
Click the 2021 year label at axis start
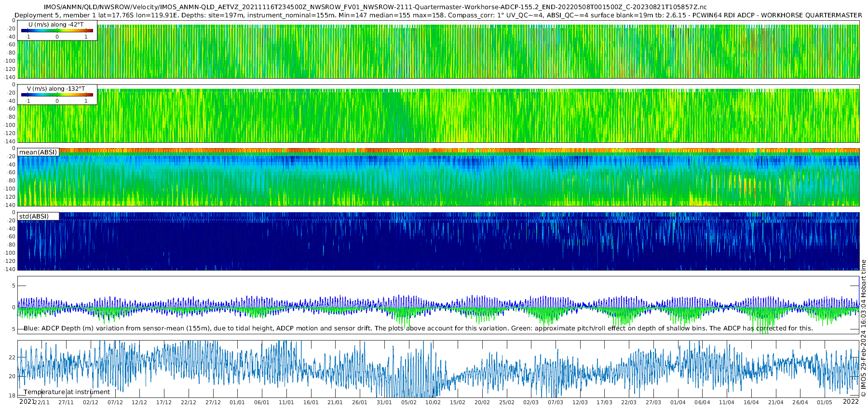[x=27, y=401]
